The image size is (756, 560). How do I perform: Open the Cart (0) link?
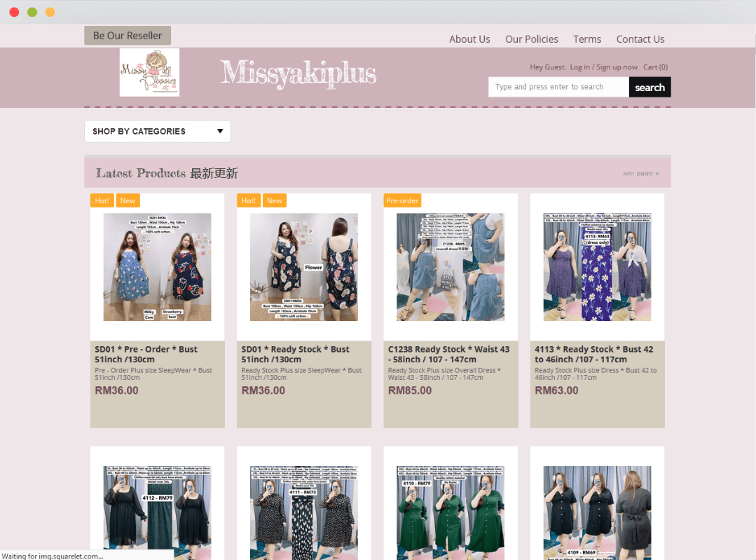point(655,67)
